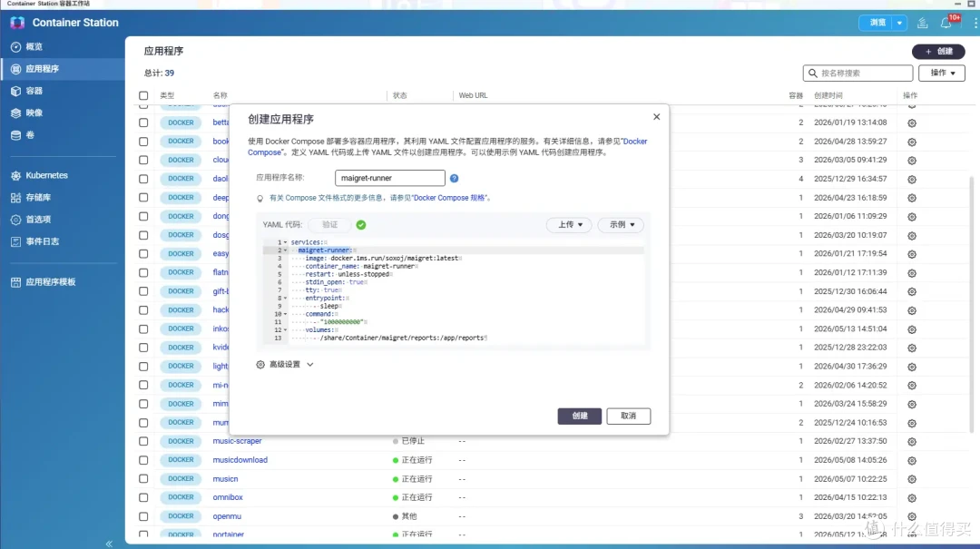Viewport: 980px width, 549px height.
Task: Open the omnibox application link
Action: 228,497
